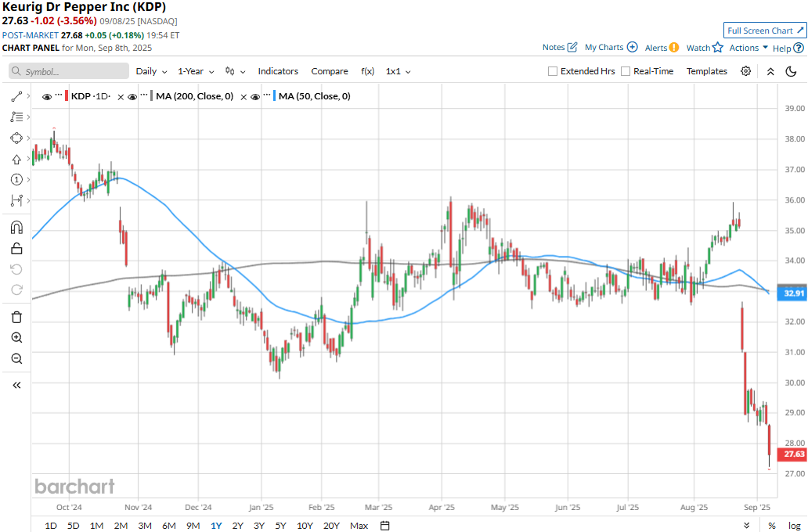Screen dimensions: 808x532
Task: Click the redo arrow icon
Action: (16, 290)
